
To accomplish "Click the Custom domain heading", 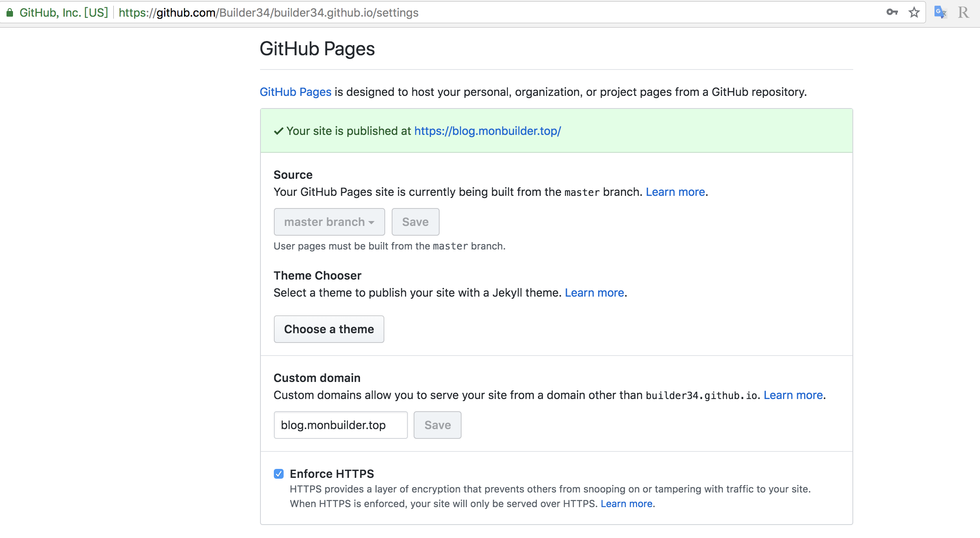I will [x=317, y=378].
